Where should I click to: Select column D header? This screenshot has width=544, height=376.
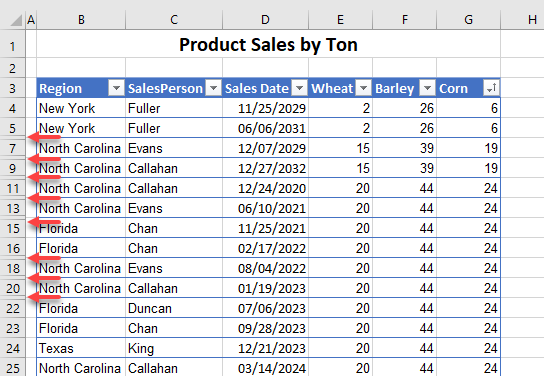click(x=265, y=20)
